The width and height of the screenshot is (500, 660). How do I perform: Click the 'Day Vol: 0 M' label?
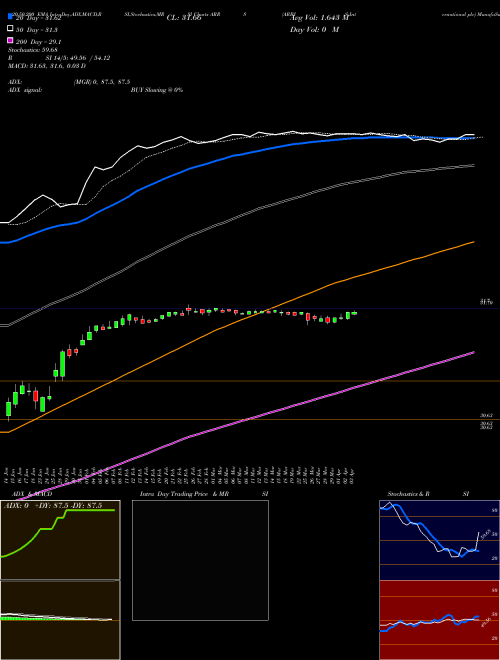(x=314, y=30)
